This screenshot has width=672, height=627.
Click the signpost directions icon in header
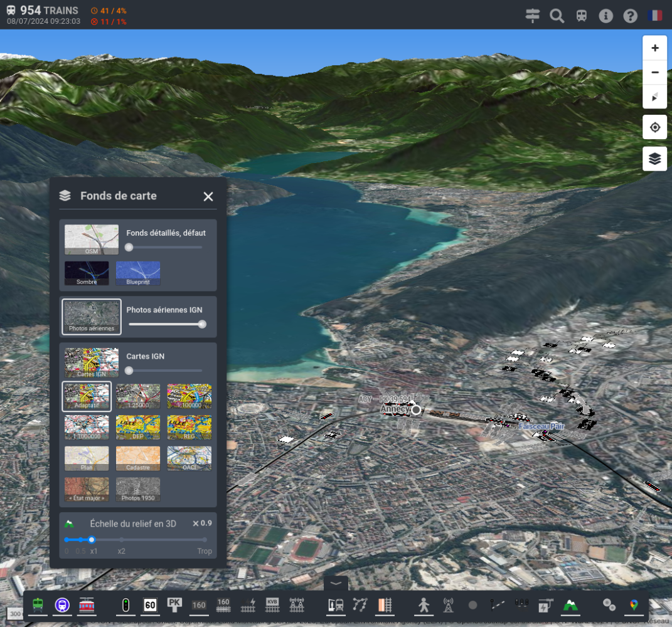coord(533,16)
